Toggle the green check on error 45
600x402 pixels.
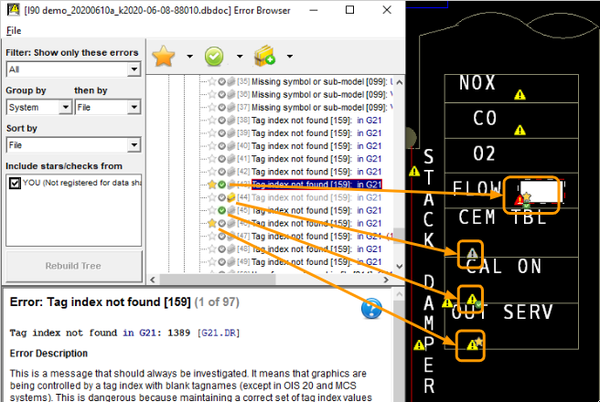point(222,211)
